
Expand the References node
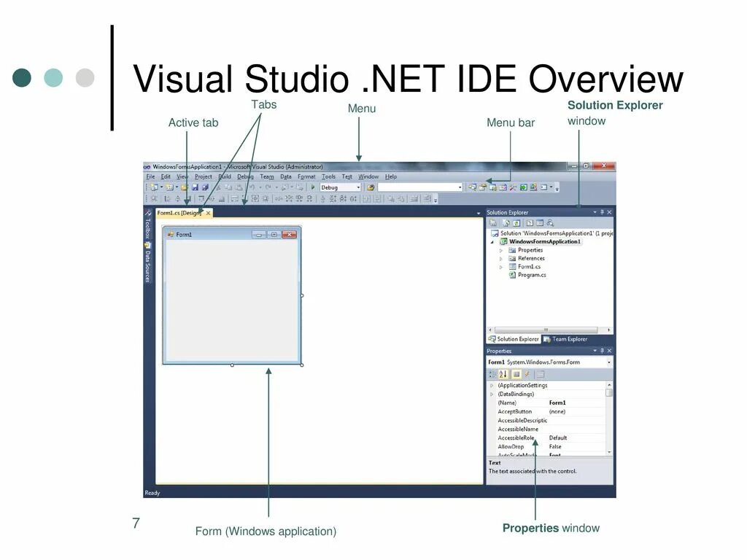tap(500, 259)
